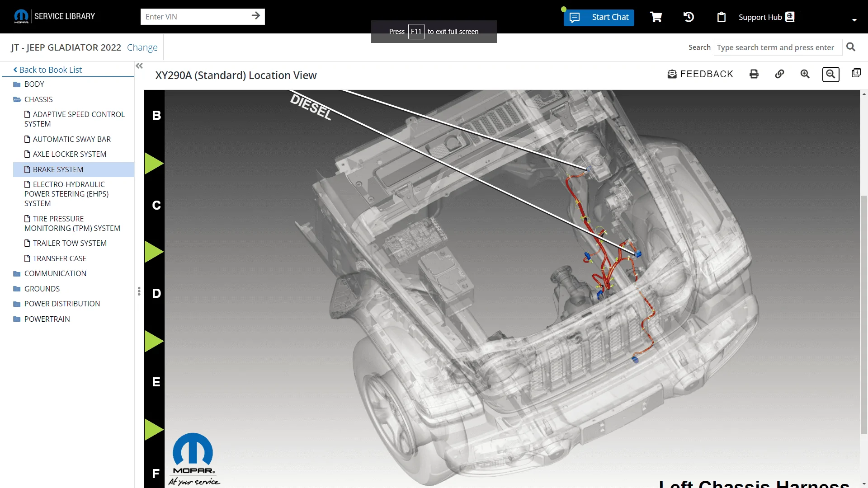Open Electro-Hydraulic Power Steering System page
This screenshot has width=868, height=488.
coord(66,194)
